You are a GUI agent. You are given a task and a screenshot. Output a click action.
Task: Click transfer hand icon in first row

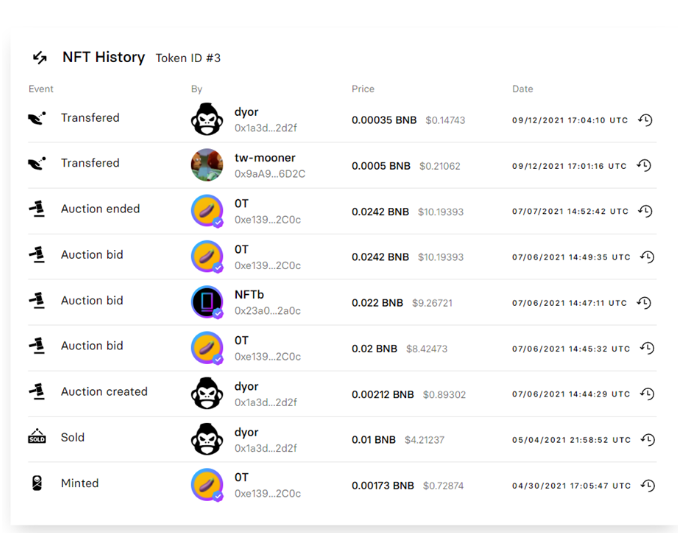tap(36, 118)
